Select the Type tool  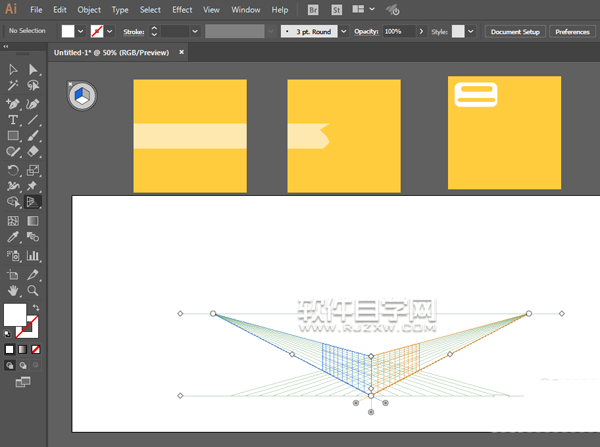[x=13, y=119]
